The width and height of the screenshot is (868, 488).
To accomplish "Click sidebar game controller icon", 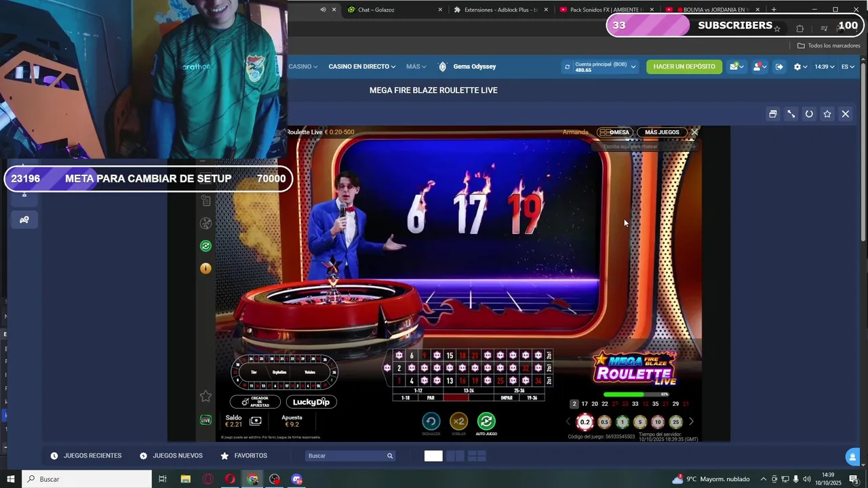I will coord(24,220).
